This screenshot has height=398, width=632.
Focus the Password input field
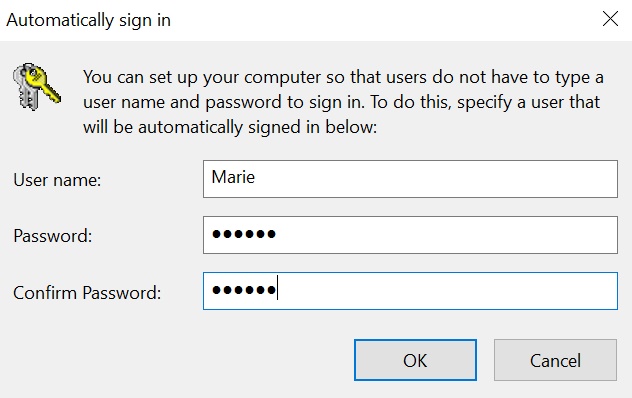pyautogui.click(x=410, y=235)
